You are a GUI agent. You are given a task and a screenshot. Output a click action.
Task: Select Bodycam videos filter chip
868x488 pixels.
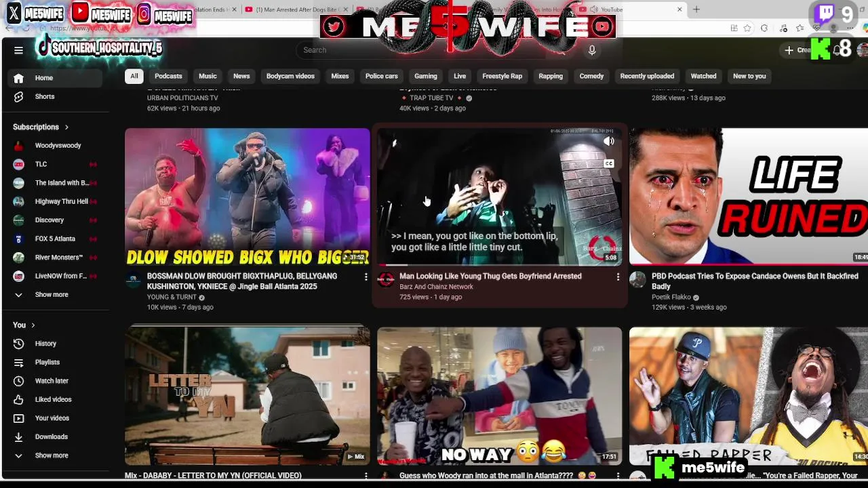tap(290, 77)
